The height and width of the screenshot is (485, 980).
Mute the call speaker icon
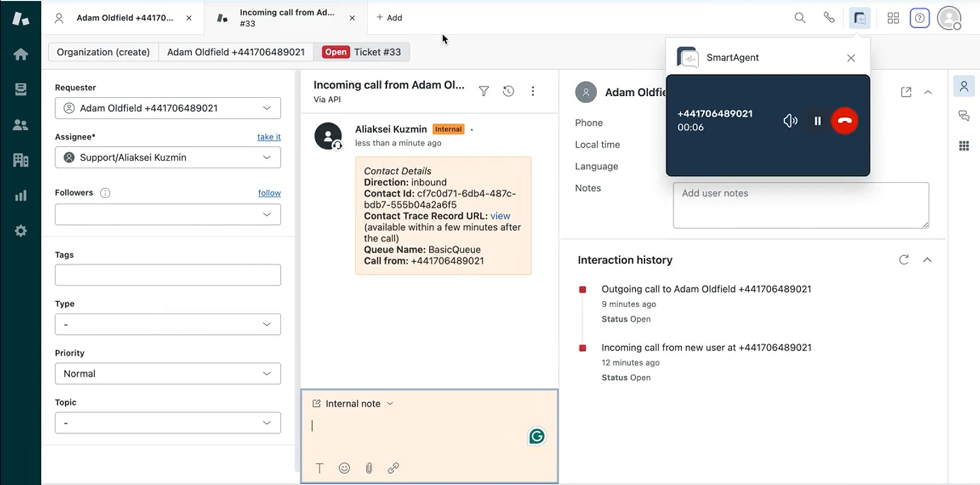tap(790, 121)
